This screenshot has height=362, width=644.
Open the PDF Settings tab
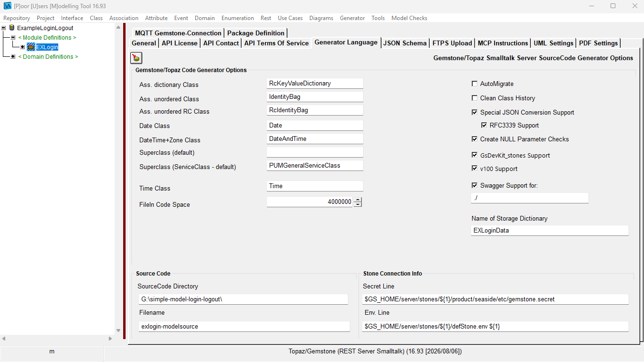[598, 43]
